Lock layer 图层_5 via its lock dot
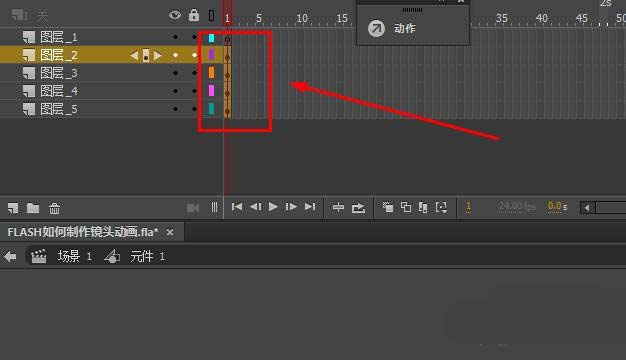This screenshot has width=626, height=360. 194,109
